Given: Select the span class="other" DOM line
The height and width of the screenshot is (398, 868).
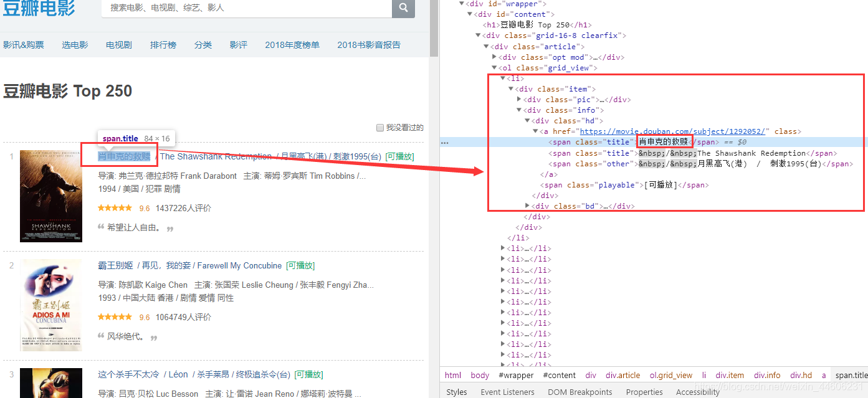Looking at the screenshot, I should click(x=701, y=164).
